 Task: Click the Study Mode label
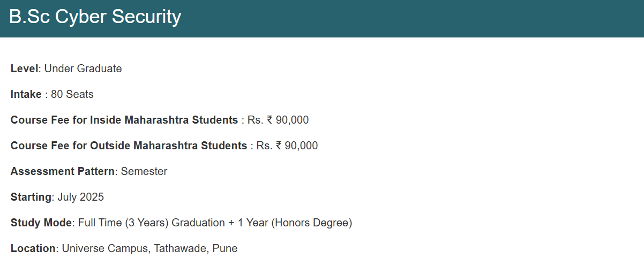pyautogui.click(x=41, y=223)
